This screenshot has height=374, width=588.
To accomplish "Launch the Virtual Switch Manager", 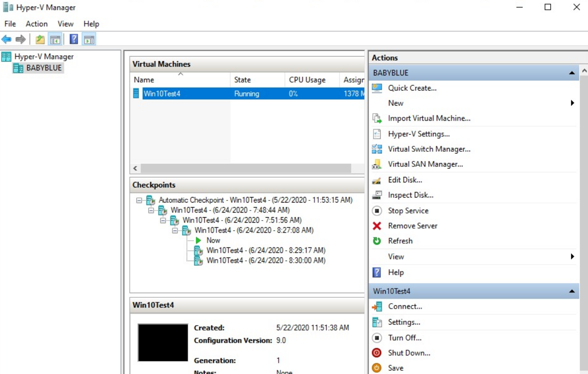I will 429,149.
